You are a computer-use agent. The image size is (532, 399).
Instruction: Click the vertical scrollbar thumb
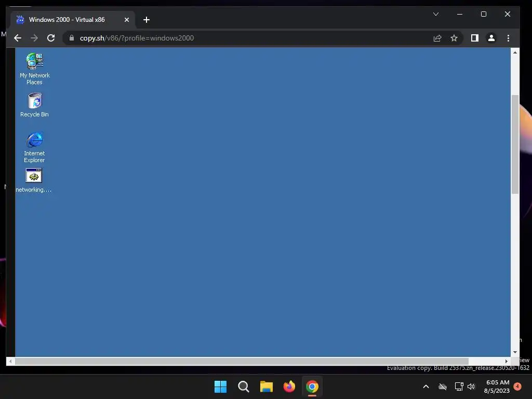coord(515,144)
